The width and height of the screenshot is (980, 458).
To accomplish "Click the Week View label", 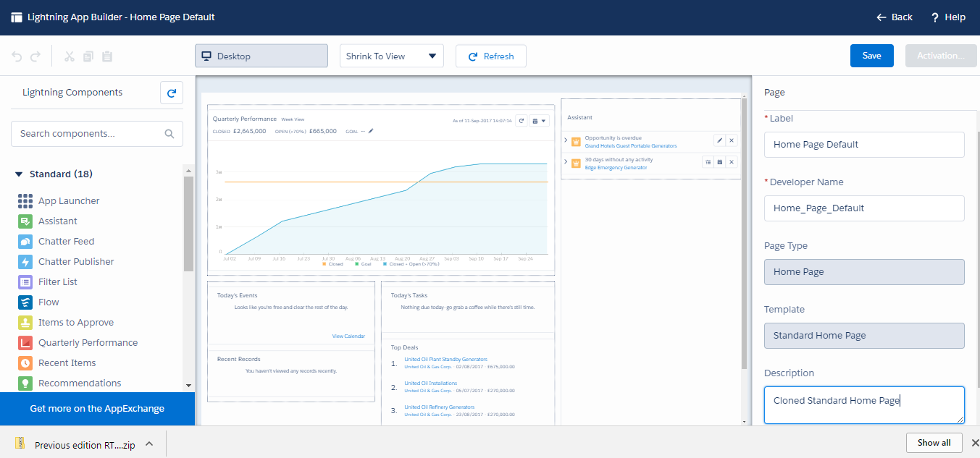I will (x=293, y=119).
